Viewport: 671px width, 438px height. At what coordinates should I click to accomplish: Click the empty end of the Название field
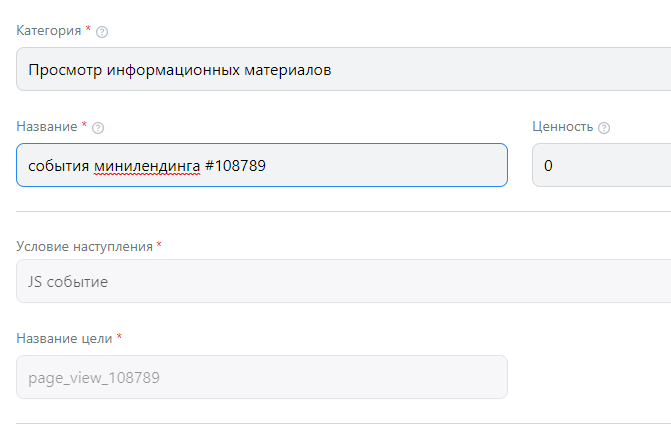(400, 165)
